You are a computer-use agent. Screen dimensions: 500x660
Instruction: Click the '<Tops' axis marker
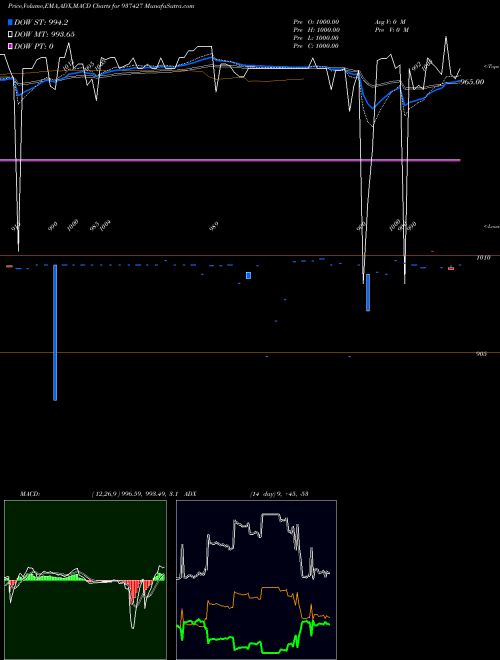[491, 67]
